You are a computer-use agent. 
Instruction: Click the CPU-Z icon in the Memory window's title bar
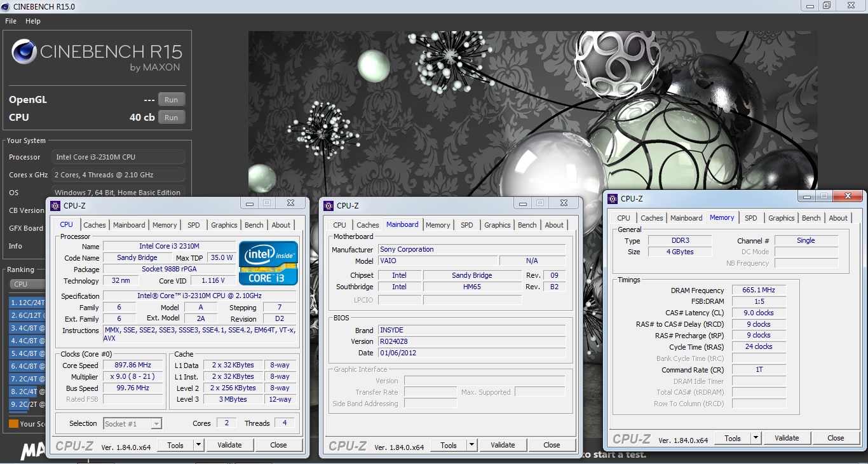click(x=613, y=198)
